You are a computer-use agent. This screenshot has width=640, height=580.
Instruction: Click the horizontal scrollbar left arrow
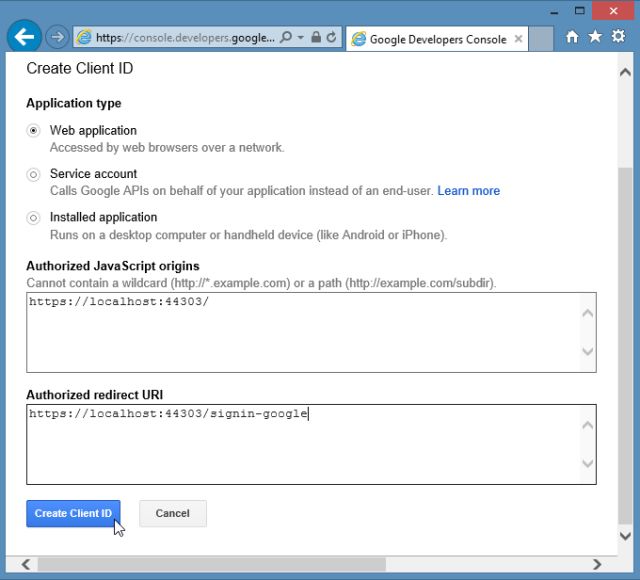[x=26, y=564]
